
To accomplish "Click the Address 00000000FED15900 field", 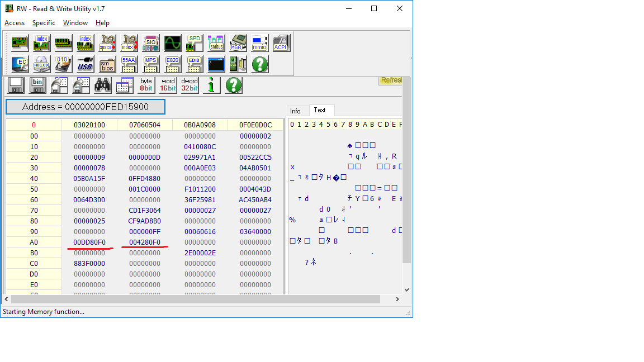I will click(86, 107).
